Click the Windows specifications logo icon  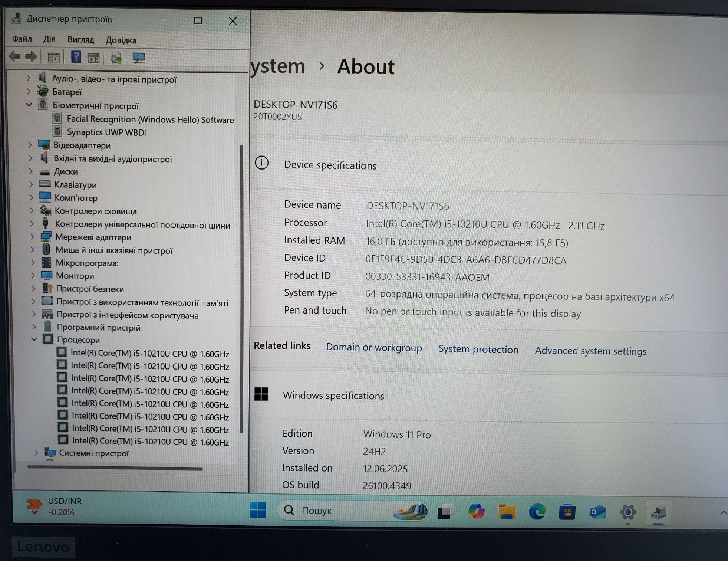click(x=261, y=394)
